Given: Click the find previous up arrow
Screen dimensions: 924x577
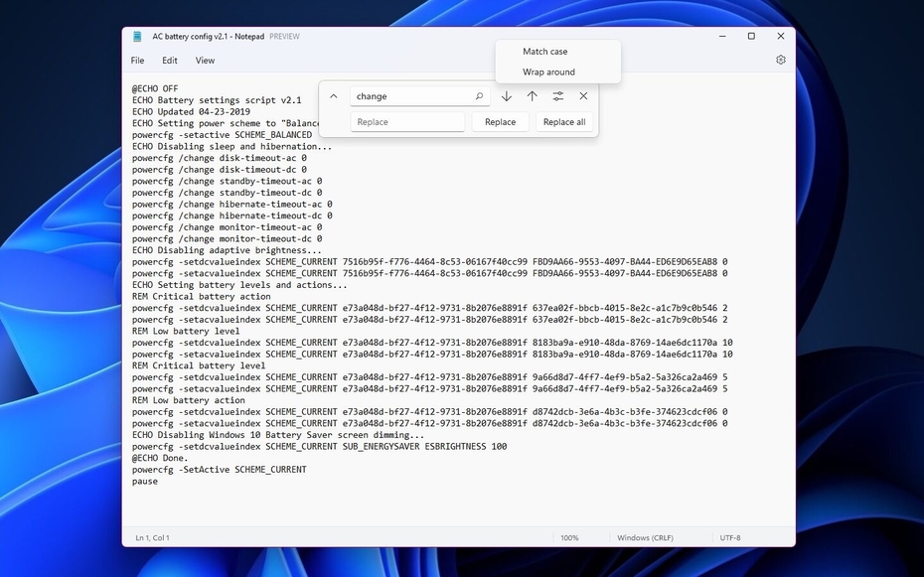Looking at the screenshot, I should pyautogui.click(x=532, y=95).
